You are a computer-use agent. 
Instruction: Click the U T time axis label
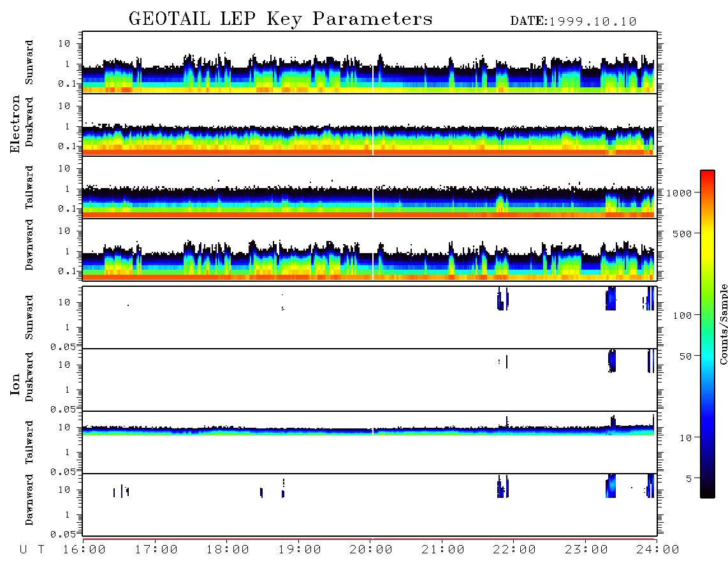[32, 550]
